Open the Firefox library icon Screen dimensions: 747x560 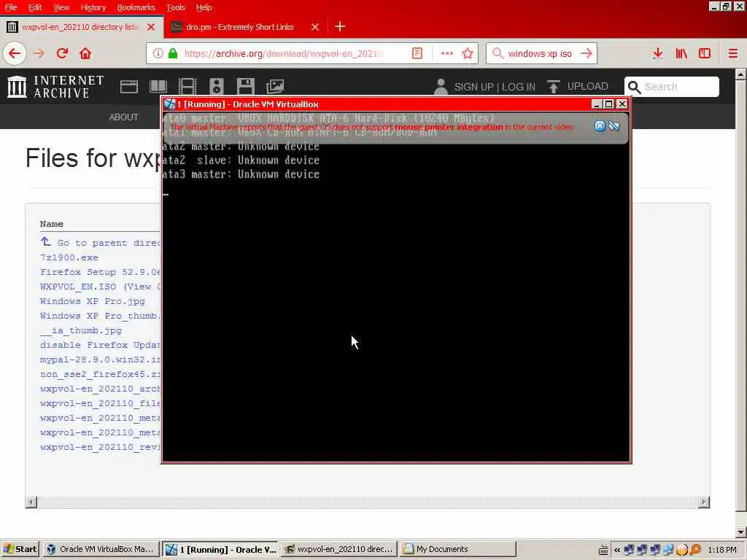[681, 53]
